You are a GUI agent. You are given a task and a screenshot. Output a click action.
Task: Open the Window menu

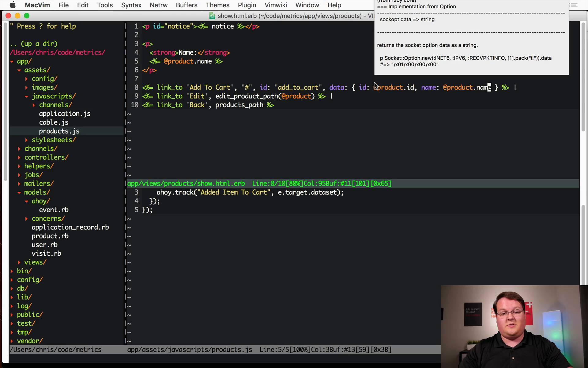point(307,5)
